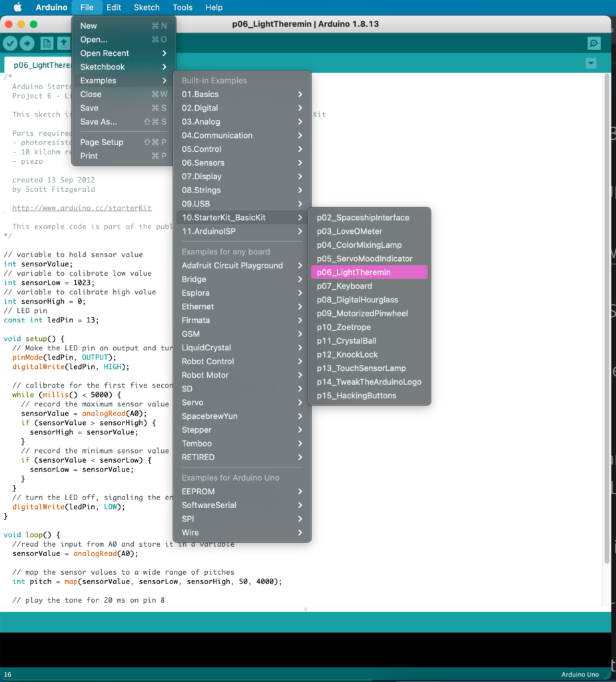Click the editor's vertical scrollbar
This screenshot has width=616, height=682.
(607, 320)
